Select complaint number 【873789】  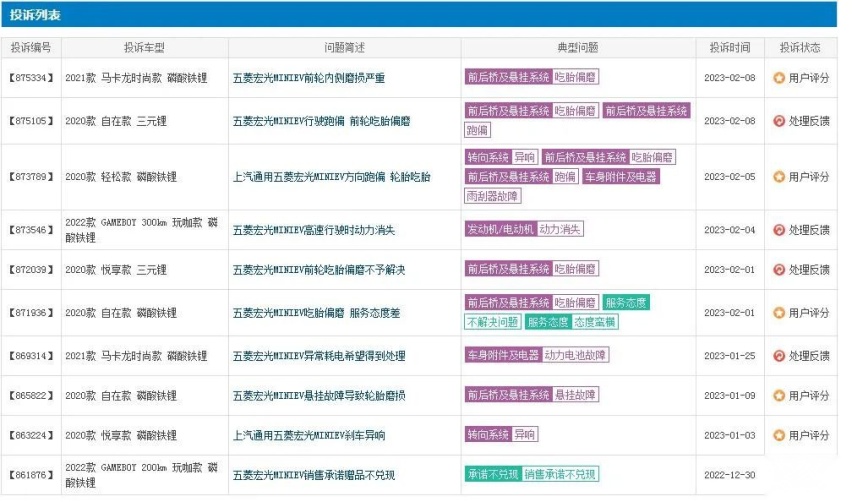[x=31, y=177]
